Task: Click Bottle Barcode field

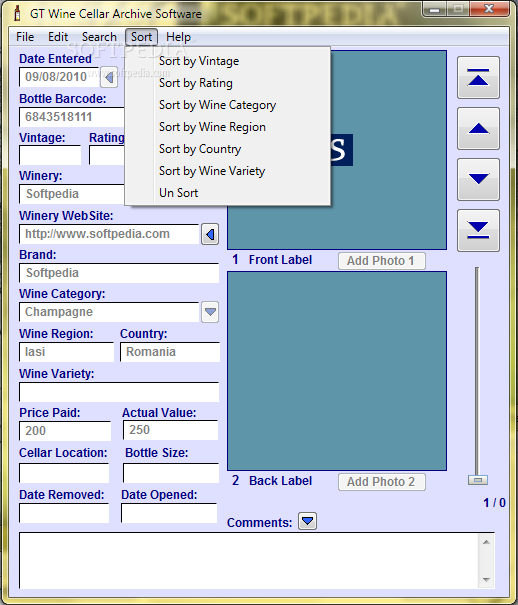Action: (72, 117)
